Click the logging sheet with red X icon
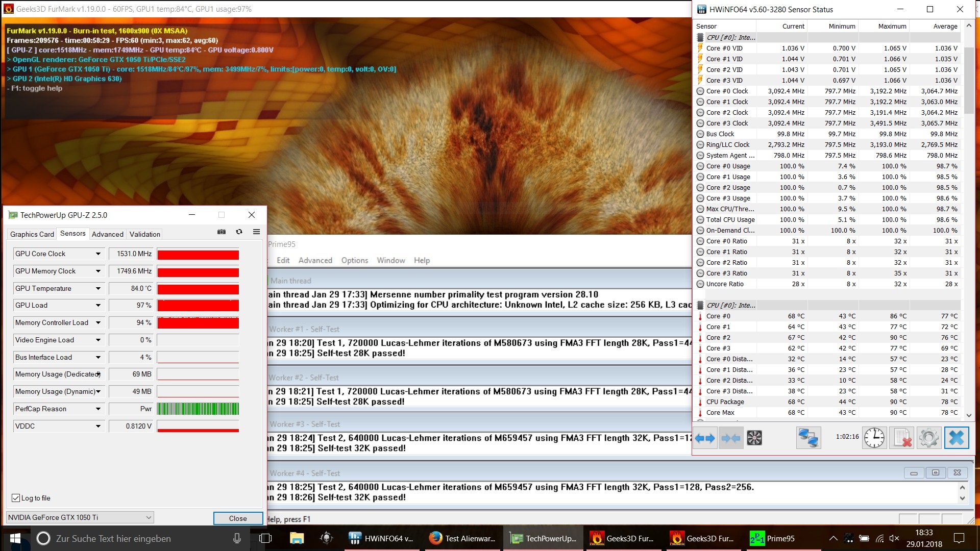Screen dimensions: 980x551 [901, 438]
